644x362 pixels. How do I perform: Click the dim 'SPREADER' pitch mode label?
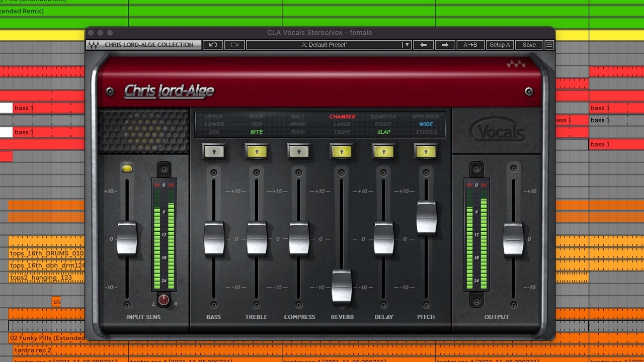tap(426, 117)
